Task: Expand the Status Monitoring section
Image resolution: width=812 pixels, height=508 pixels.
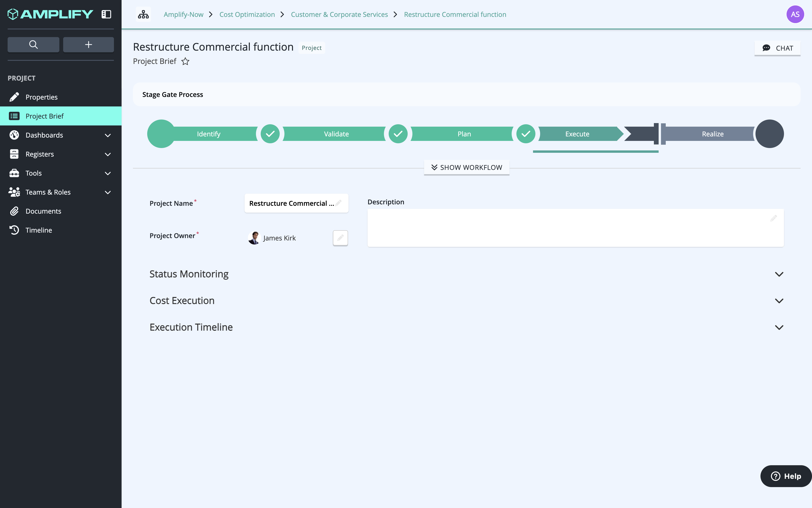Action: pos(779,274)
